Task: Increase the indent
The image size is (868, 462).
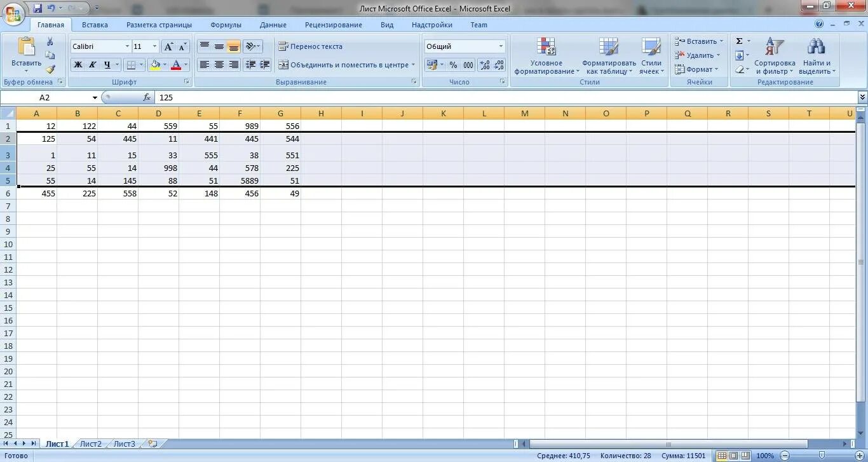Action: pyautogui.click(x=265, y=65)
